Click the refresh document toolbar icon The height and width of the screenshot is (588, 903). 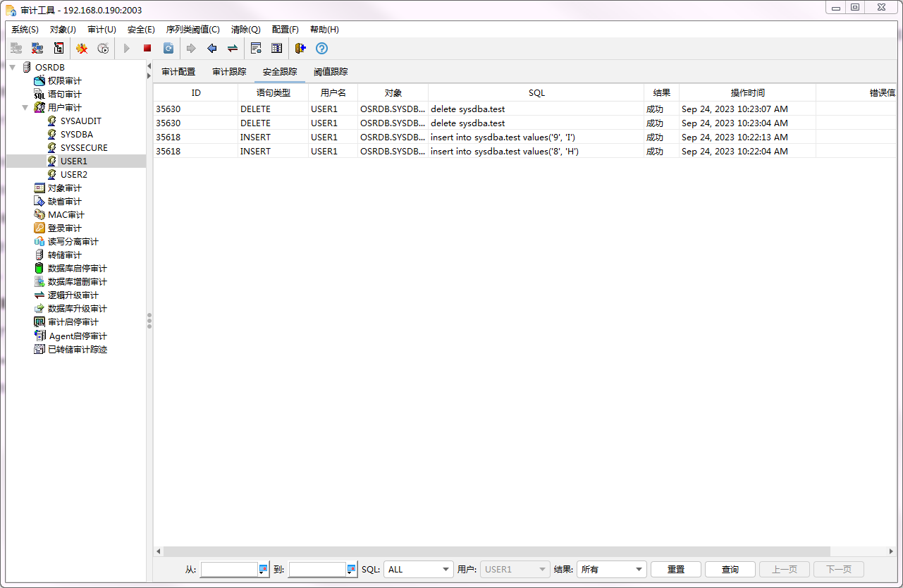pos(168,49)
